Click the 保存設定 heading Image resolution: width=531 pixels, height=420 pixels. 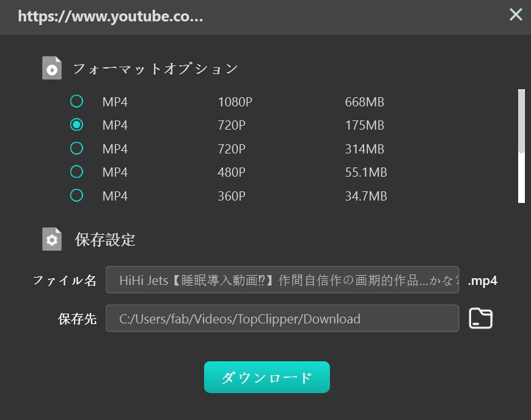coord(105,240)
